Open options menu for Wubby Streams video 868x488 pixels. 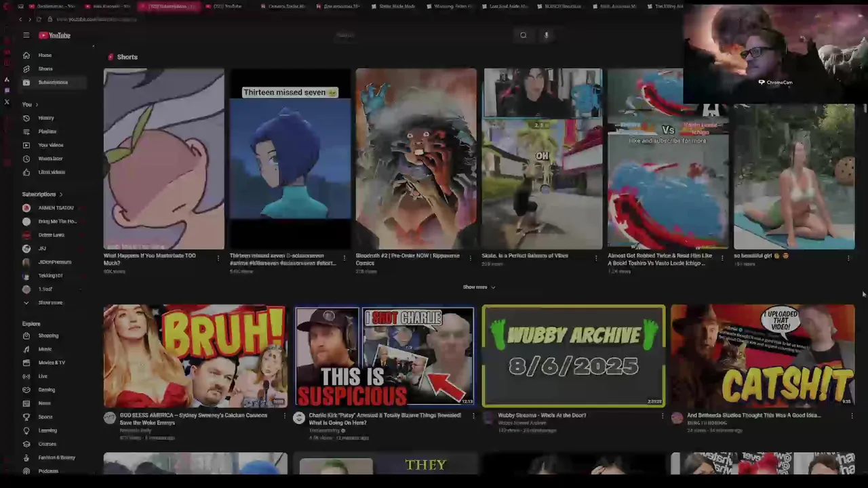663,416
